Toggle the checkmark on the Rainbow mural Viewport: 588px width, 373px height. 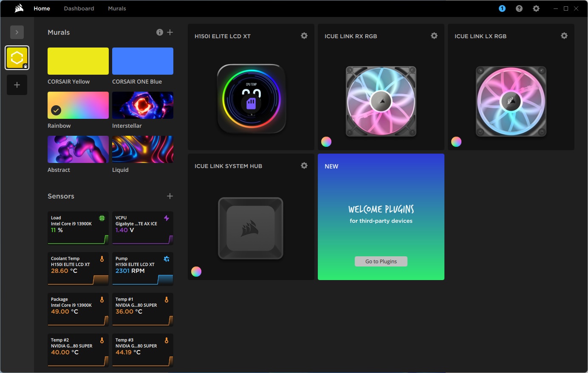56,110
